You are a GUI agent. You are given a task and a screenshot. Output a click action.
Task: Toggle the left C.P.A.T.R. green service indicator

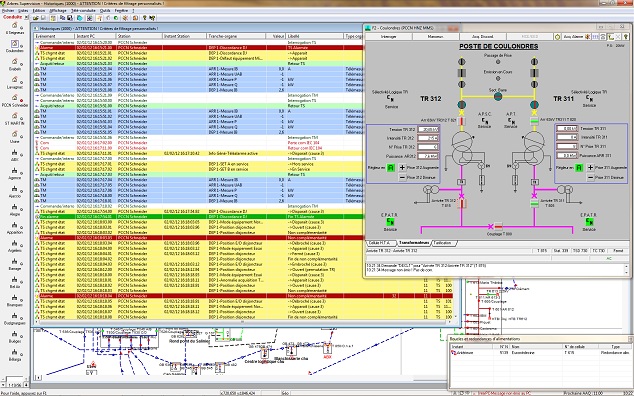[390, 222]
